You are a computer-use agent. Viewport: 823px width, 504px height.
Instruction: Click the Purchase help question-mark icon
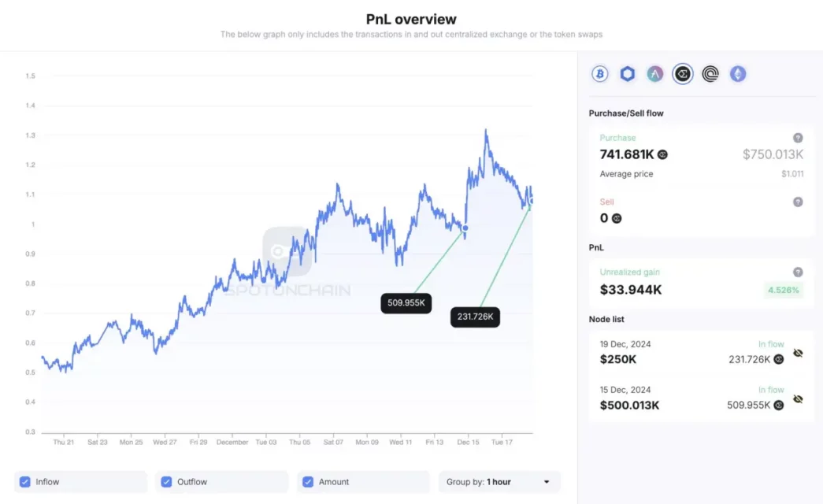pyautogui.click(x=798, y=138)
